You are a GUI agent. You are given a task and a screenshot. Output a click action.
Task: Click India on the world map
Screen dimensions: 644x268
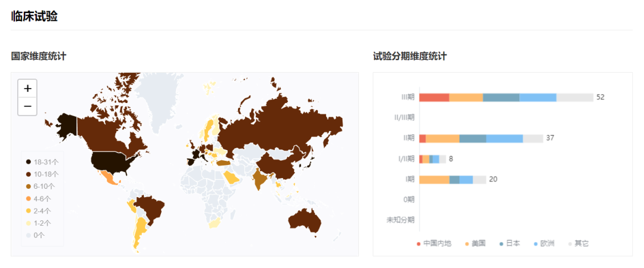[259, 179]
